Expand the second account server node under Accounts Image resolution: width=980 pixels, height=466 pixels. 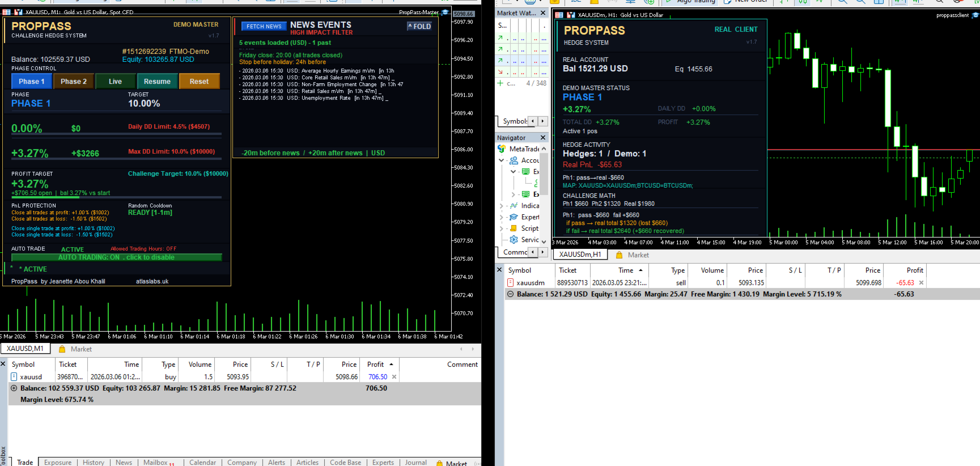coord(514,194)
